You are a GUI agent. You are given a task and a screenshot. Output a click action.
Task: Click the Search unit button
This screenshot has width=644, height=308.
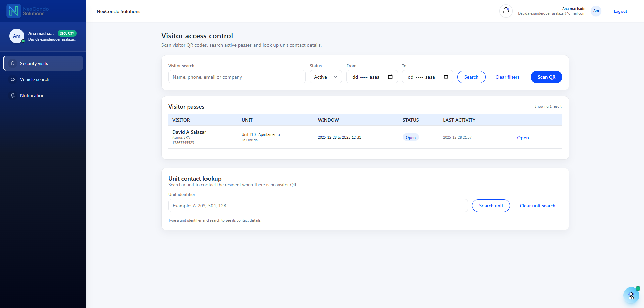491,205
